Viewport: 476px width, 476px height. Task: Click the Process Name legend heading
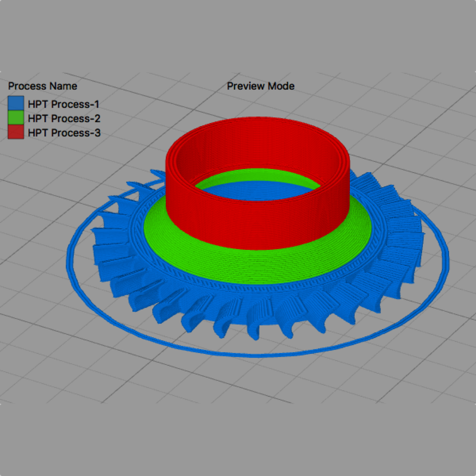point(43,86)
